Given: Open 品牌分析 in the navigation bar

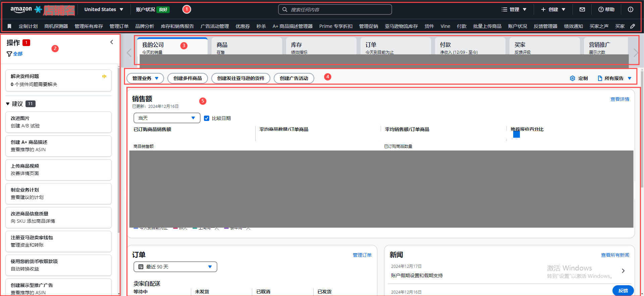Looking at the screenshot, I should click(x=145, y=26).
